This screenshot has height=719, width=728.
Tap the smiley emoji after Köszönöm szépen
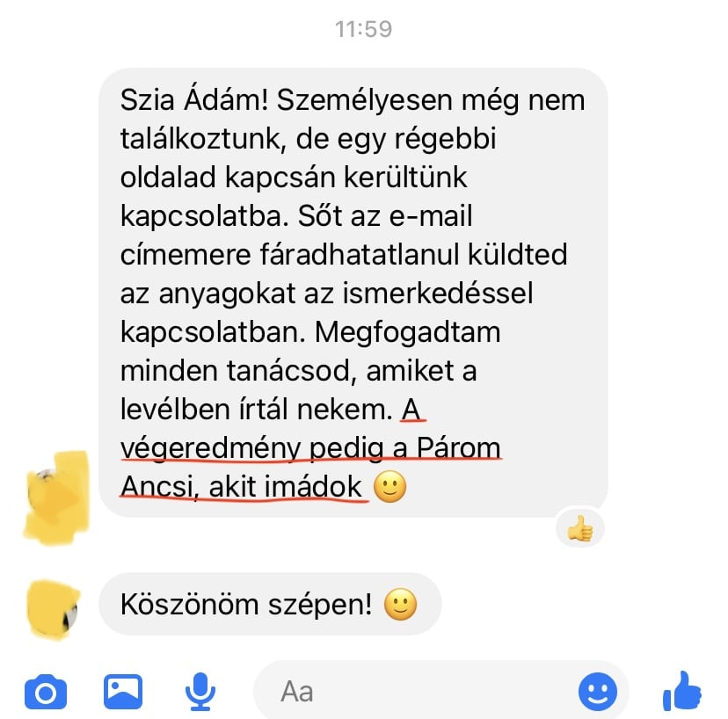pyautogui.click(x=401, y=605)
